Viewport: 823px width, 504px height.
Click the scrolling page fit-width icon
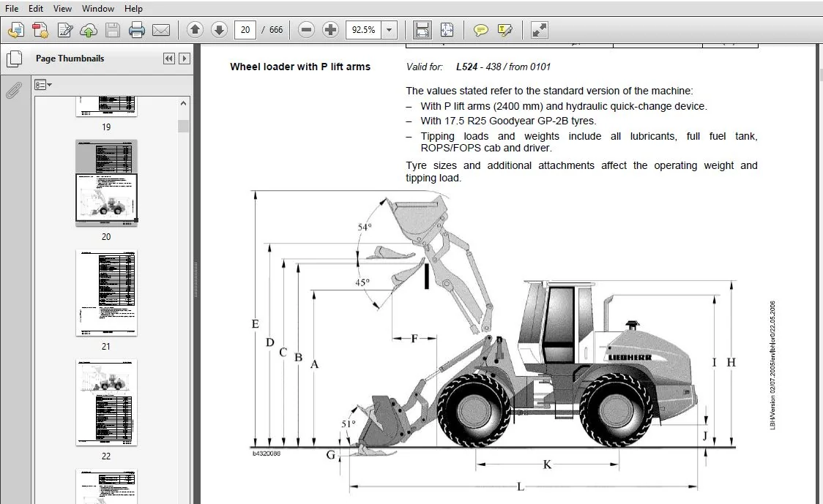pos(422,30)
